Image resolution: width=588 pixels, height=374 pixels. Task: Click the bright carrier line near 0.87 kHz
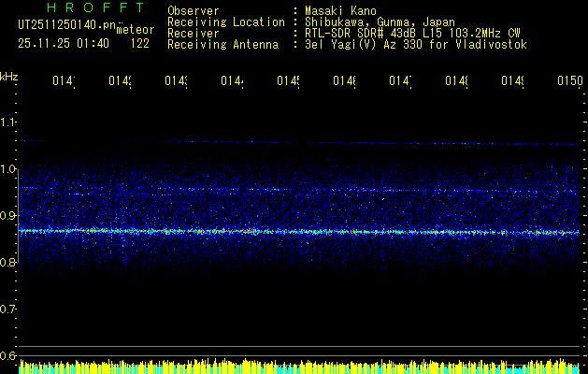pos(299,232)
